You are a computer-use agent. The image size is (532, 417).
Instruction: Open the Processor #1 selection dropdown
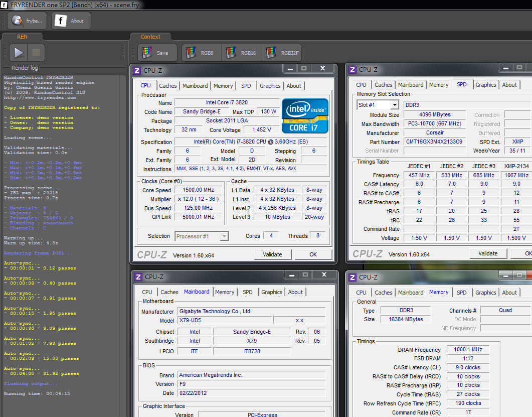pyautogui.click(x=202, y=236)
